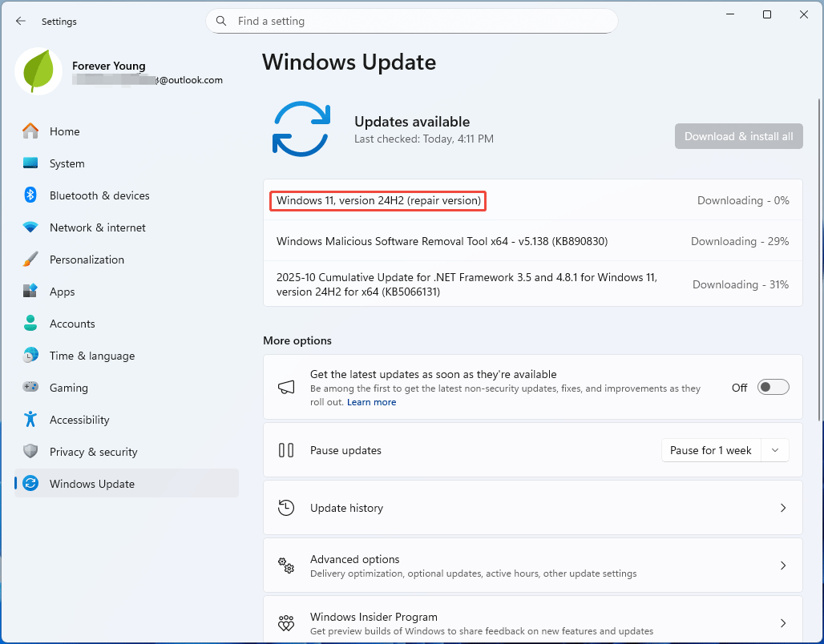Click the Find a setting search box

click(x=411, y=21)
